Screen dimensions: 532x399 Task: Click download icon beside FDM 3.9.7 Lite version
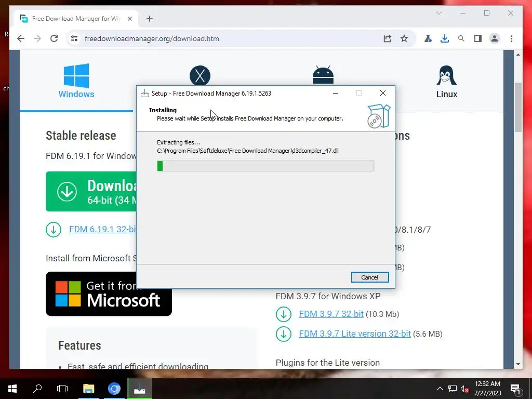coord(284,334)
